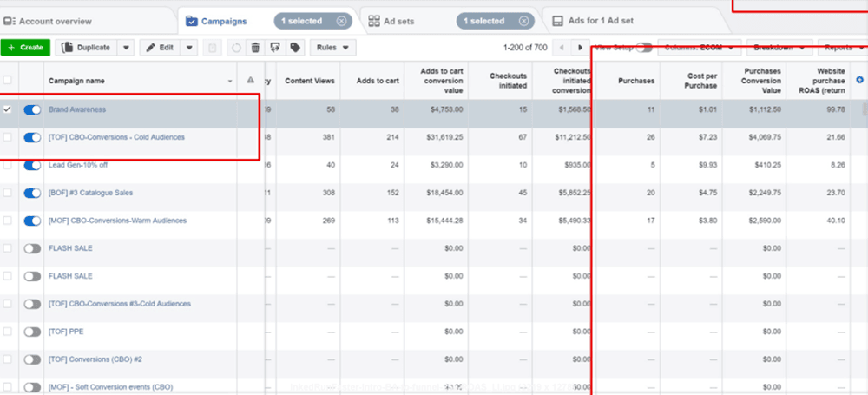Viewport: 868px width, 395px height.
Task: Clear the Ad sets '1 selected' filter
Action: click(x=523, y=21)
